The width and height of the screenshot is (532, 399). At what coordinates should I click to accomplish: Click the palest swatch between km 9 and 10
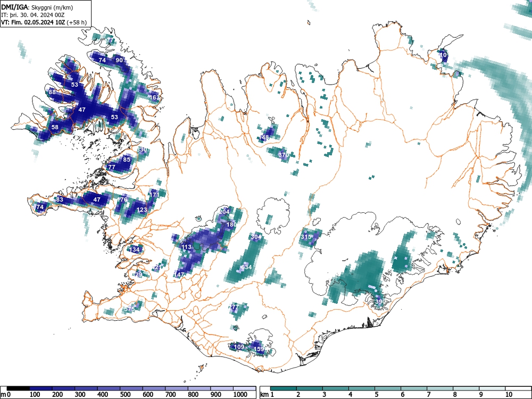pyautogui.click(x=492, y=388)
